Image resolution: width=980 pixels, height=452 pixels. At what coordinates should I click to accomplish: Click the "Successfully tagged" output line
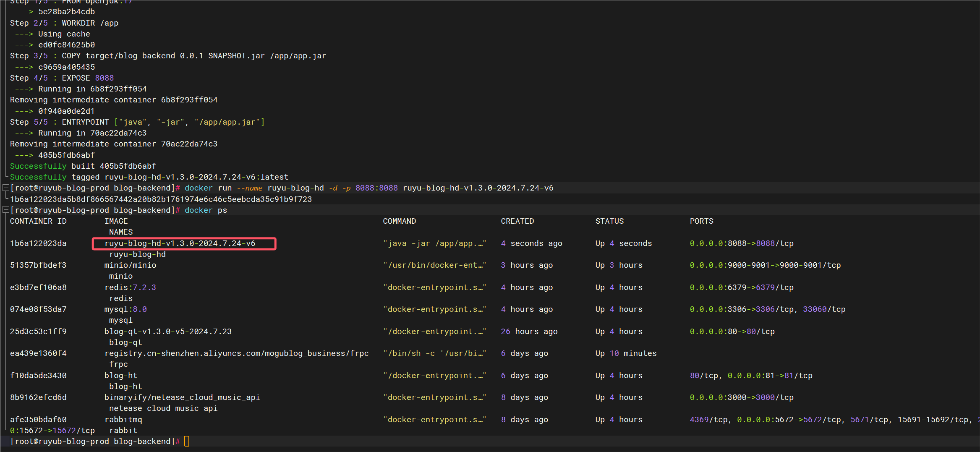tap(149, 177)
